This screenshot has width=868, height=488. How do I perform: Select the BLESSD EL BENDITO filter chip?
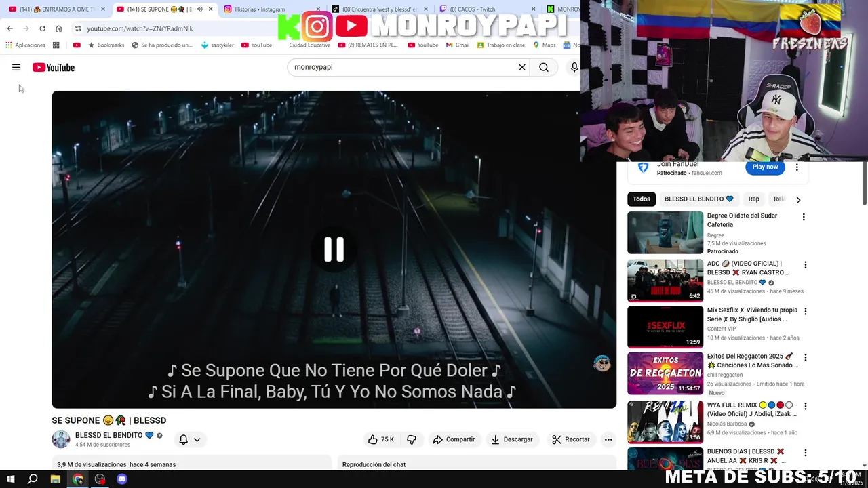pyautogui.click(x=698, y=199)
